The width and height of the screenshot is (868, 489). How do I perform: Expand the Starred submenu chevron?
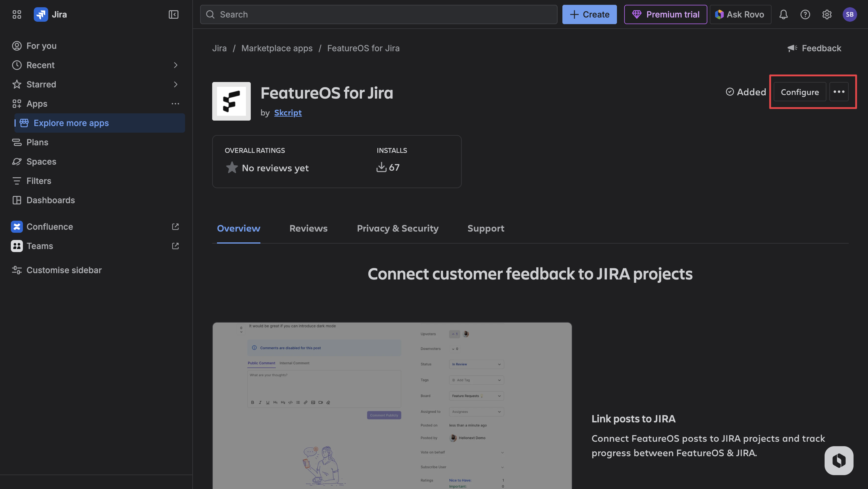point(175,84)
